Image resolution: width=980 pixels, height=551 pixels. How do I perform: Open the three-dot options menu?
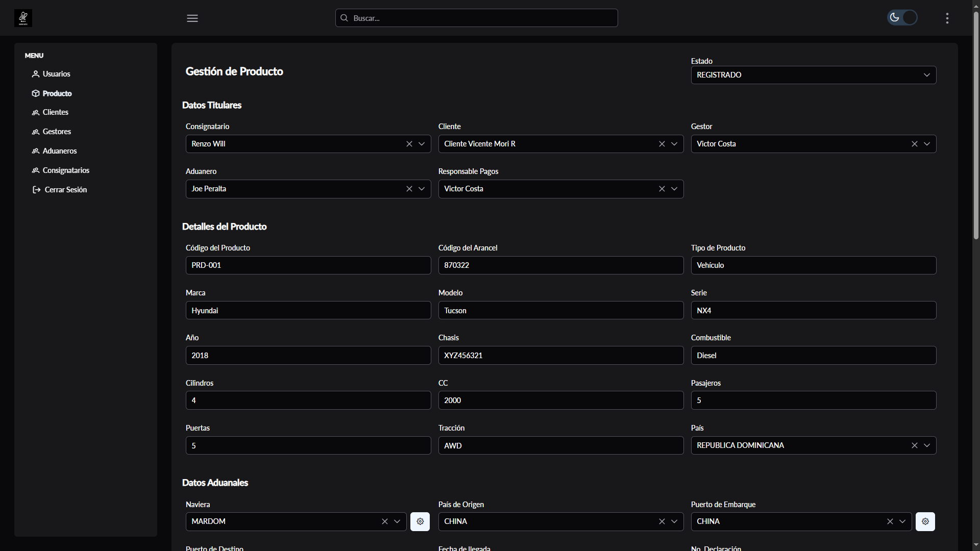point(947,18)
